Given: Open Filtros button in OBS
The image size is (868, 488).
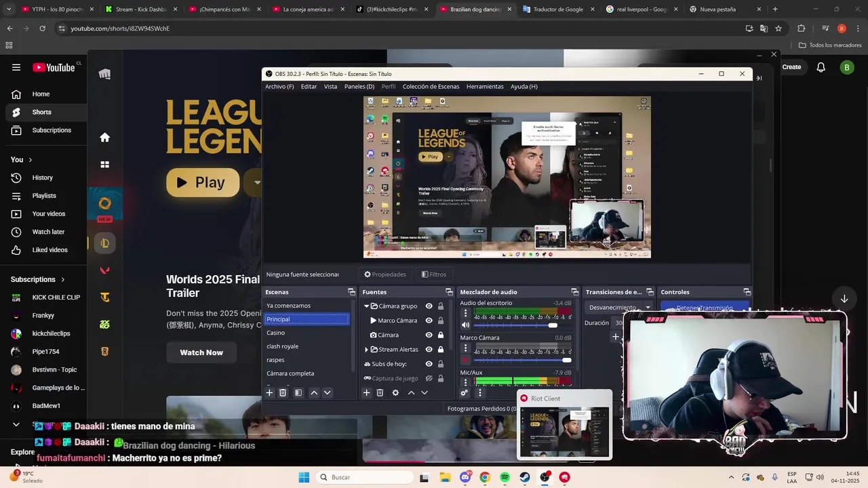Looking at the screenshot, I should pyautogui.click(x=433, y=274).
